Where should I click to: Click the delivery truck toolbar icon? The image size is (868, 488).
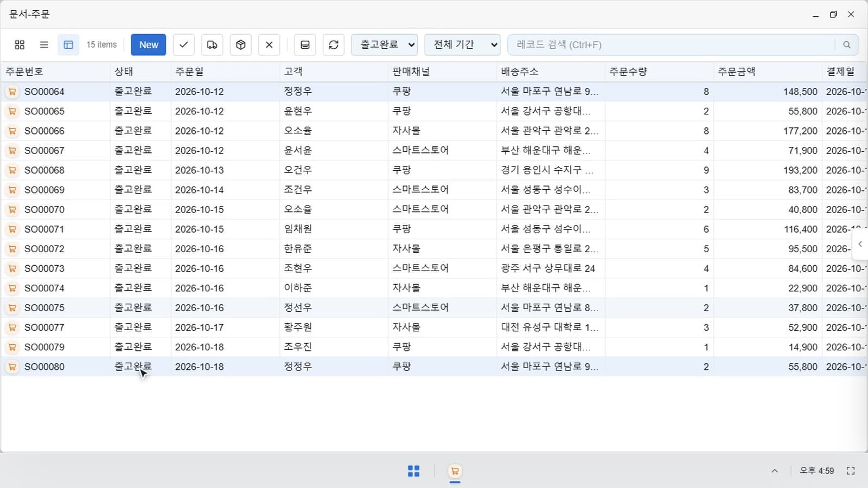[212, 45]
